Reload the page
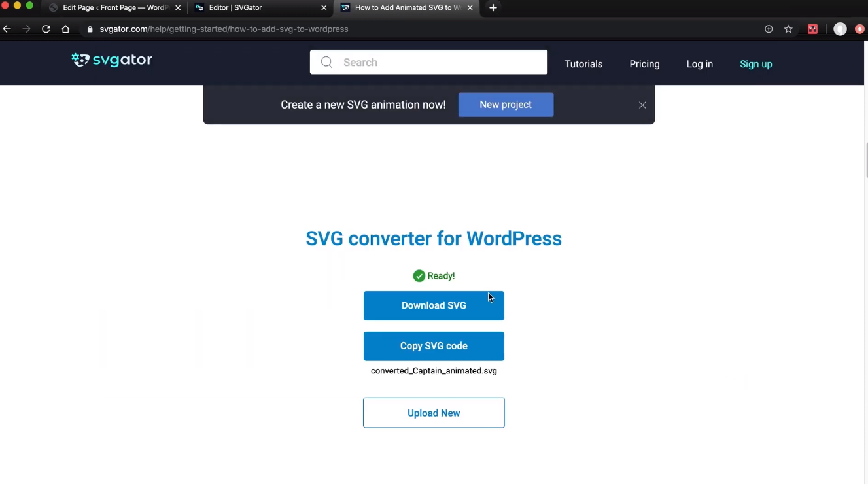Screen dimensions: 868x484 click(46, 29)
